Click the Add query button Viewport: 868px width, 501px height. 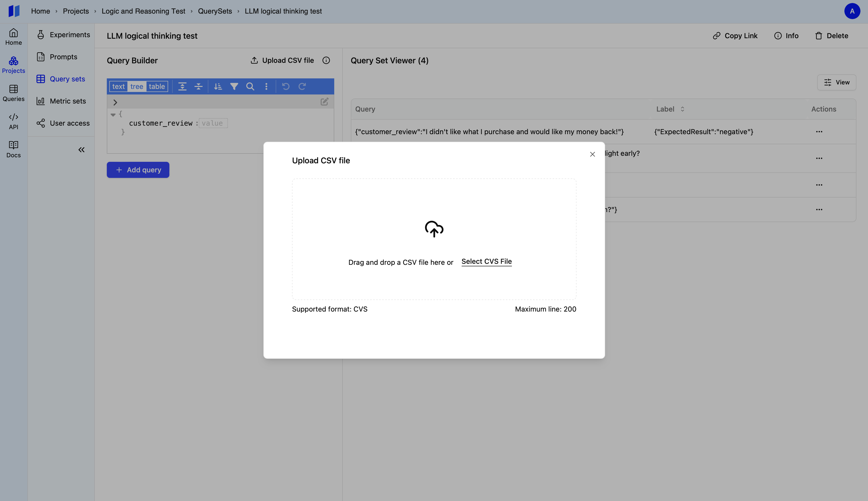(138, 170)
